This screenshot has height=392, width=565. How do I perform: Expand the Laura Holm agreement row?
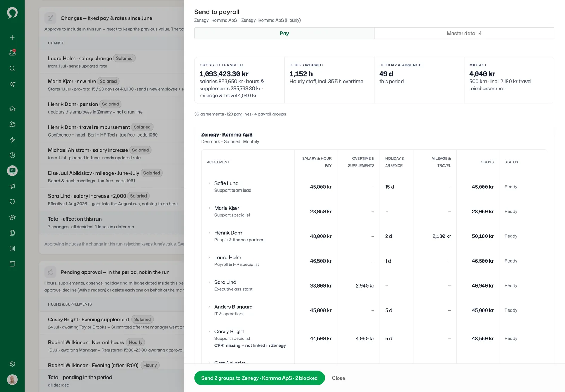(209, 258)
